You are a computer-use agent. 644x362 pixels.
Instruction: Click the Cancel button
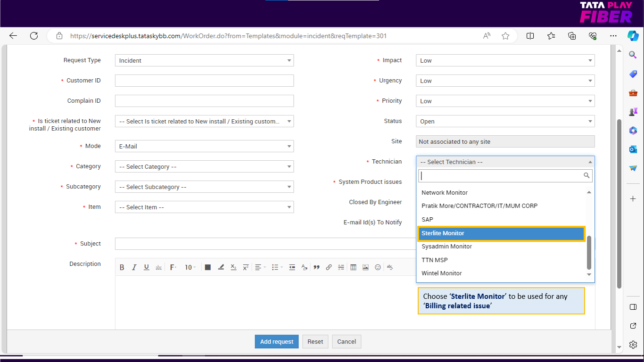347,342
